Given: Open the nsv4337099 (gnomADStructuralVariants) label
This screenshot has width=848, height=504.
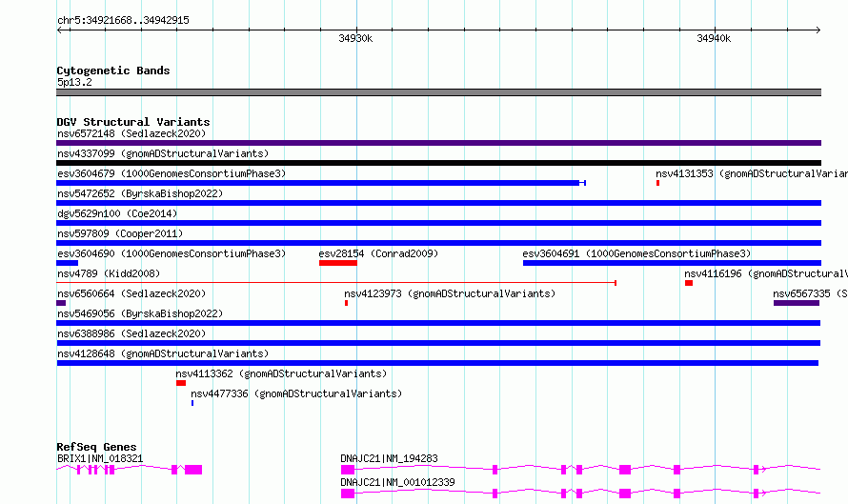Looking at the screenshot, I should click(x=163, y=153).
